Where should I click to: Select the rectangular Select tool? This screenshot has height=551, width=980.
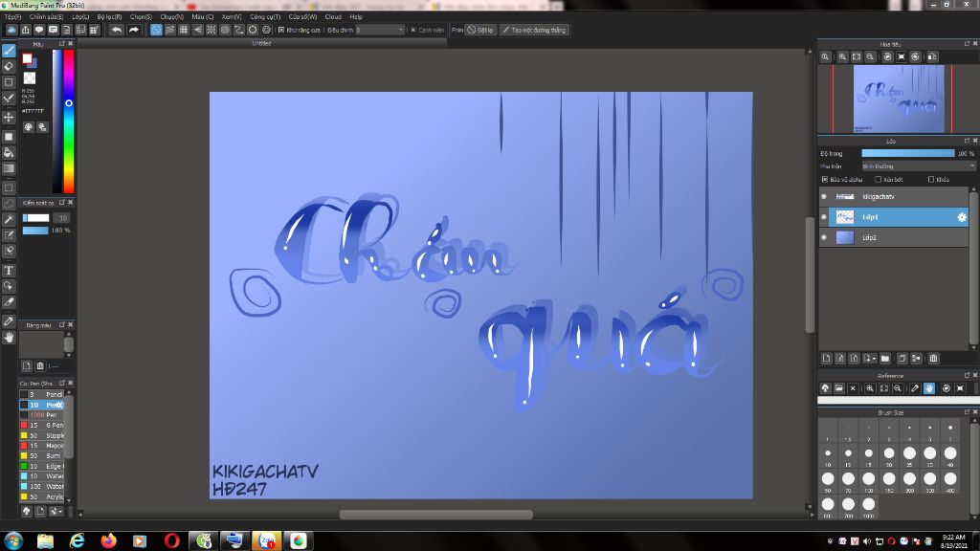(x=9, y=187)
